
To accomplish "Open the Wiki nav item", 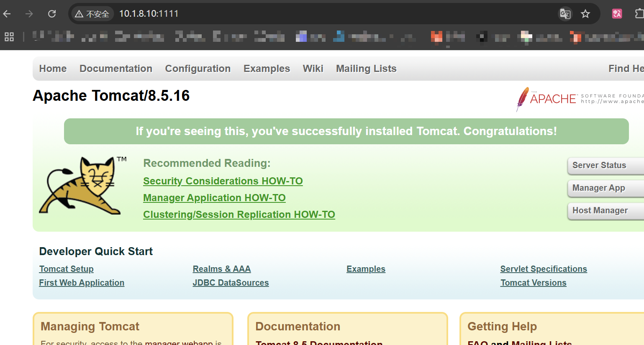I will click(313, 69).
